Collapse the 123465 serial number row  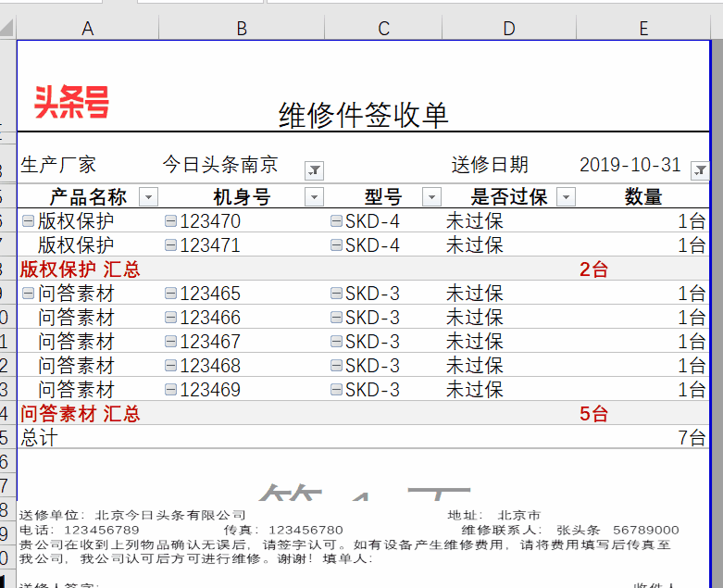pyautogui.click(x=170, y=294)
